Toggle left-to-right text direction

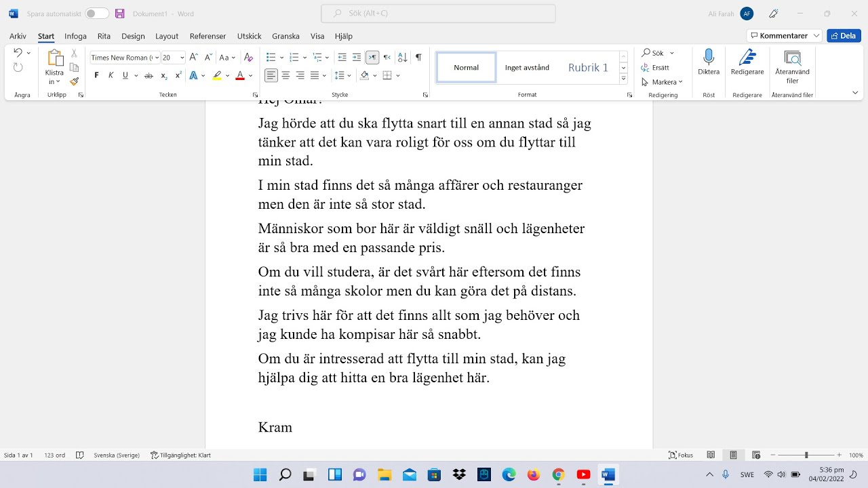(x=372, y=58)
